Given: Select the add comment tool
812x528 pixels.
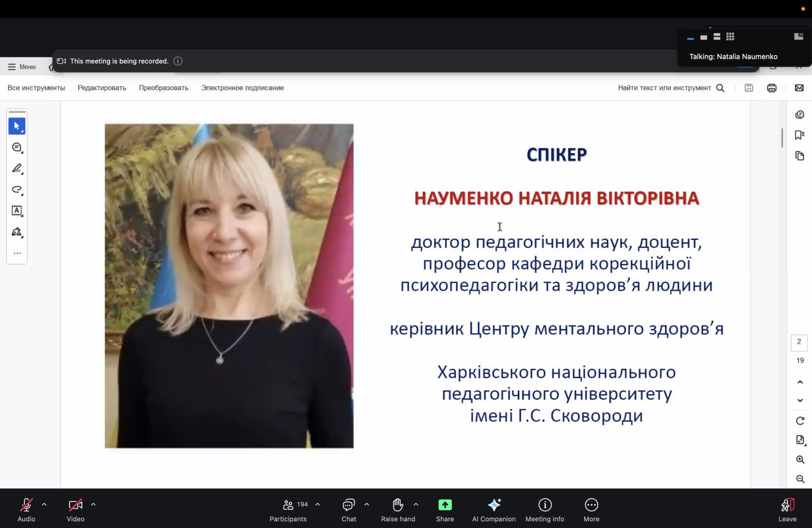Looking at the screenshot, I should [x=17, y=147].
